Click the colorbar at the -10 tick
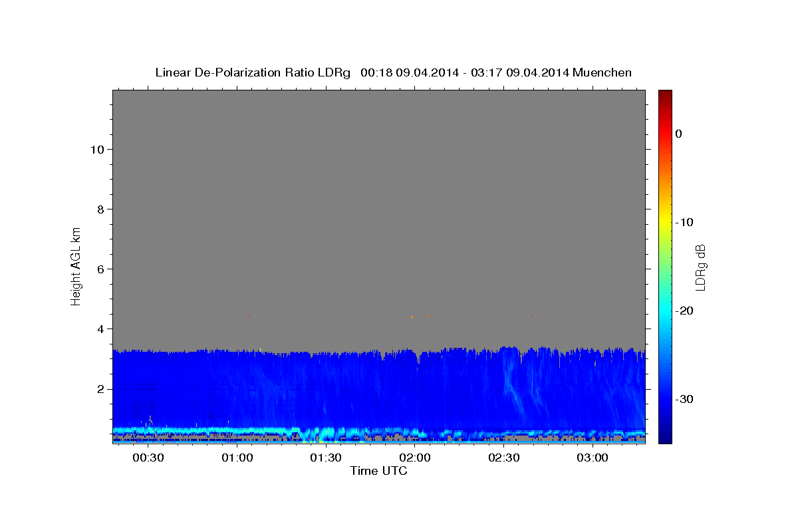 pos(665,222)
